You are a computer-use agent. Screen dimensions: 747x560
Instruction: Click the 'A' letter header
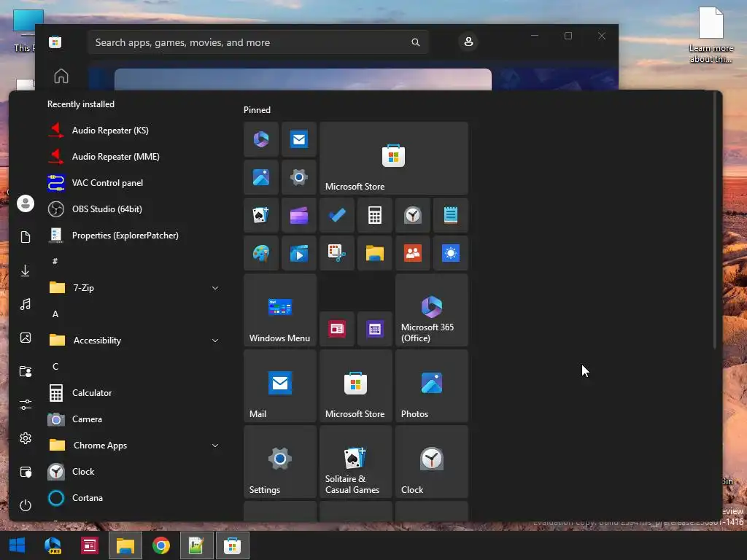(x=55, y=314)
